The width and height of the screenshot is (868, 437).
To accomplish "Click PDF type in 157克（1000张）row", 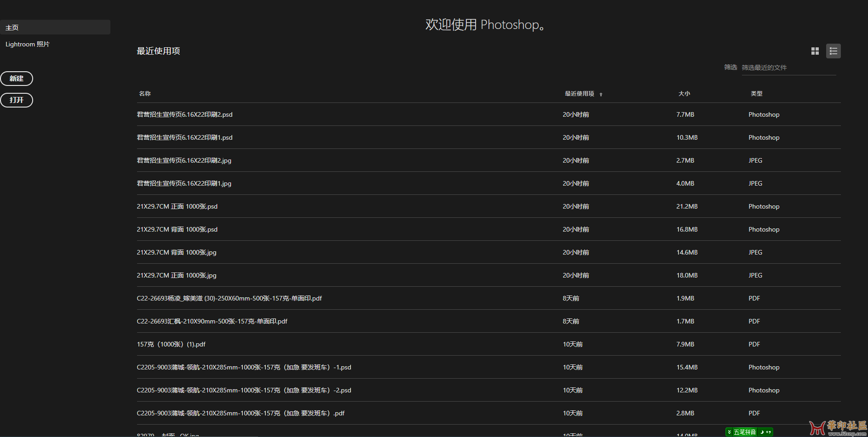I will (754, 344).
